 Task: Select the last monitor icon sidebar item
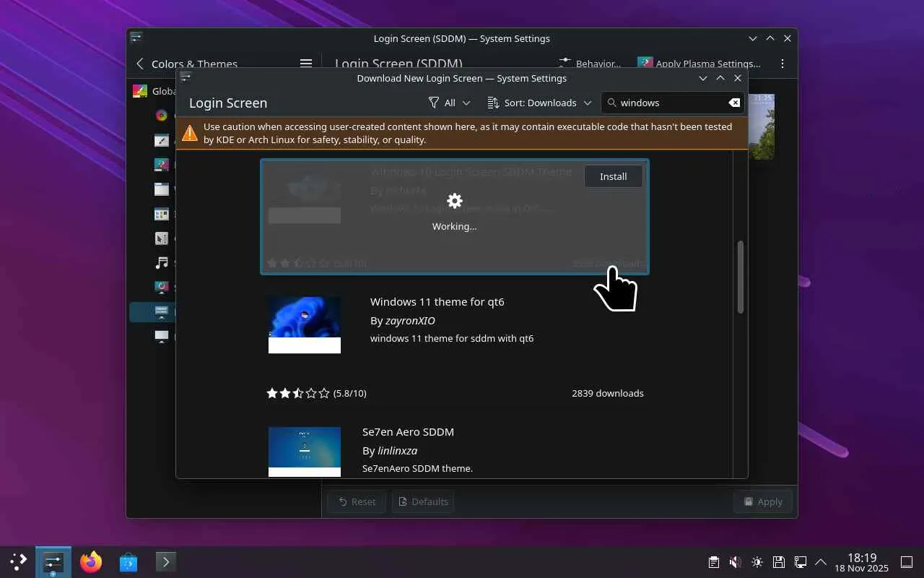click(162, 336)
